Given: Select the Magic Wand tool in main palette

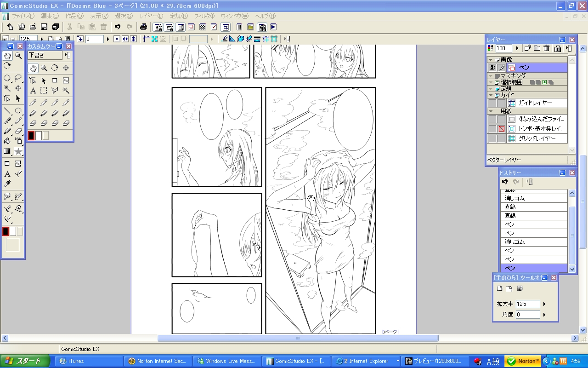Looking at the screenshot, I should [7, 88].
